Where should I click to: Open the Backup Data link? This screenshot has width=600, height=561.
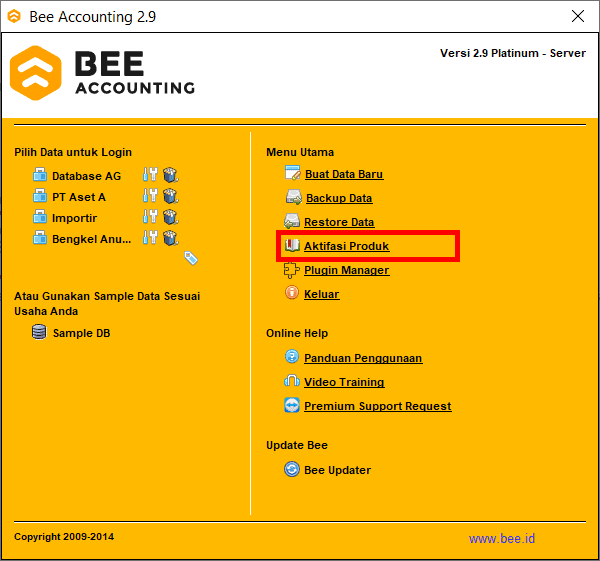pos(339,198)
